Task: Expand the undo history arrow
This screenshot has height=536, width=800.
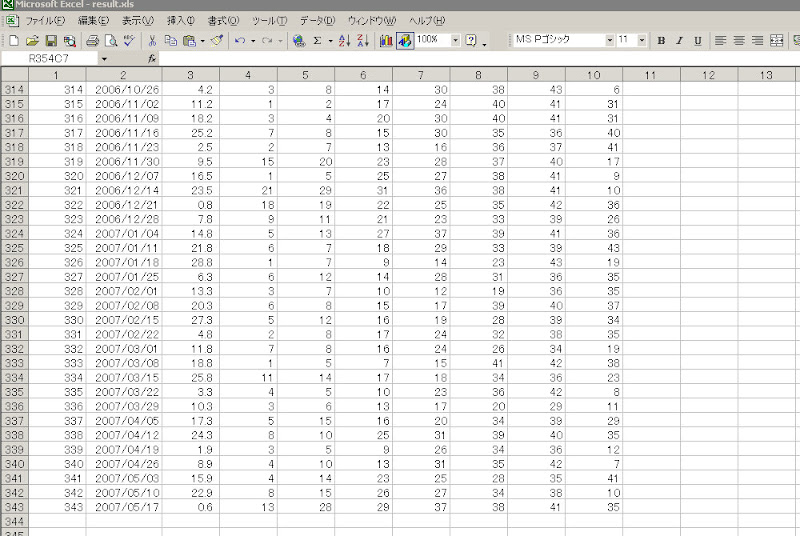Action: tap(253, 41)
